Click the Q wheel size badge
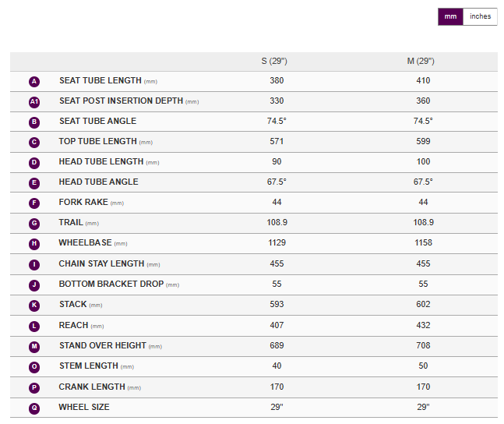Image resolution: width=504 pixels, height=424 pixels. (x=34, y=408)
